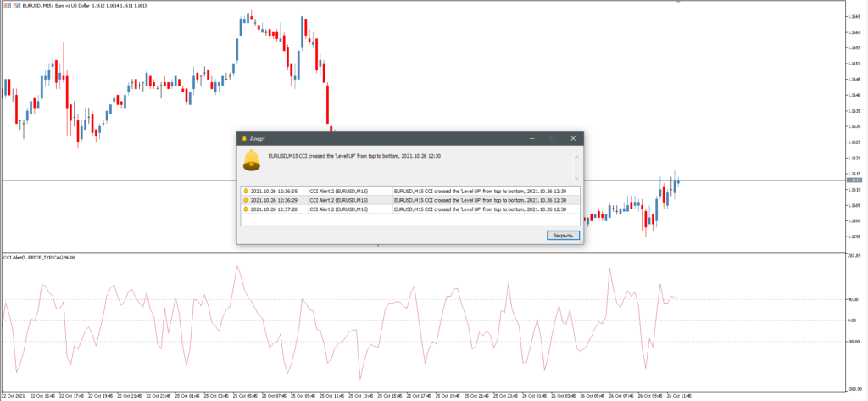Click the 90.00 level label on CCI scale
Screen dimensions: 868x401
pyautogui.click(x=853, y=299)
